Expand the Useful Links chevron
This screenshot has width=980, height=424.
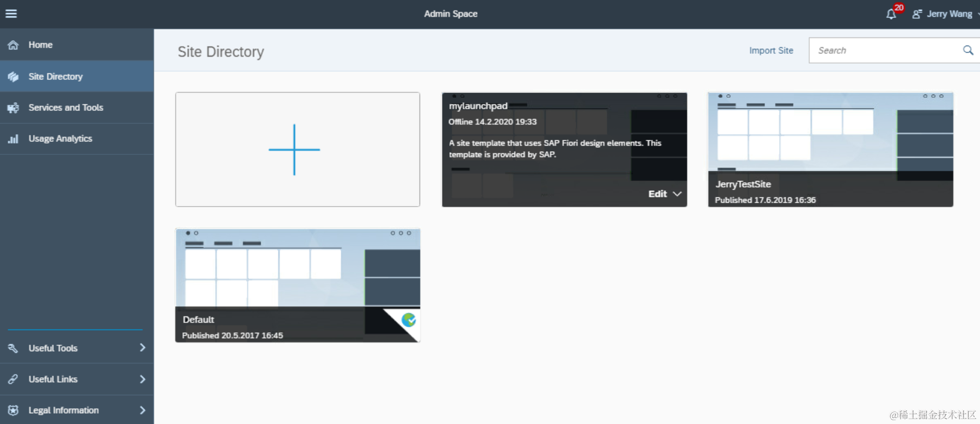(x=143, y=379)
